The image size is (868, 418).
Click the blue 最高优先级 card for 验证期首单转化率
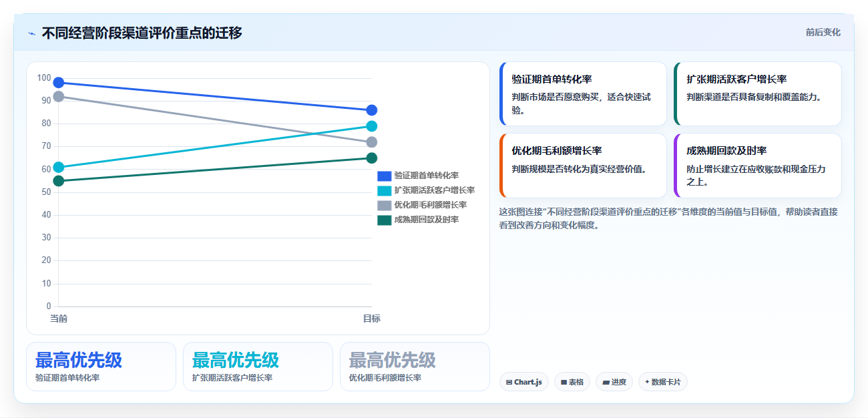coord(101,367)
